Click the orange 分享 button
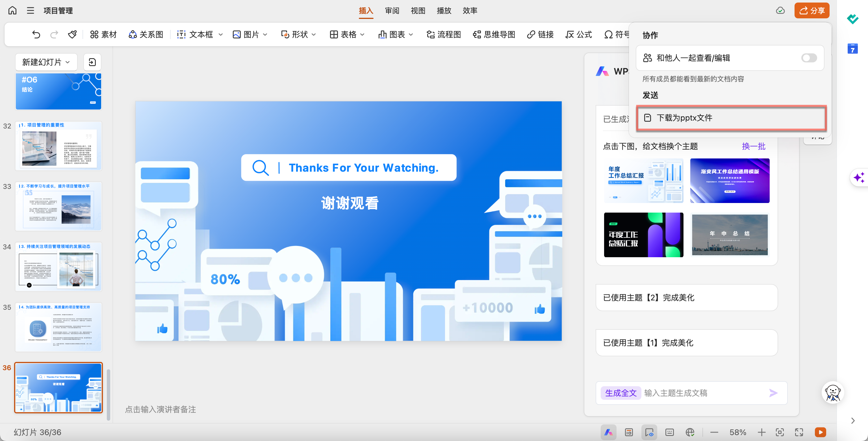The image size is (868, 441). pos(812,10)
